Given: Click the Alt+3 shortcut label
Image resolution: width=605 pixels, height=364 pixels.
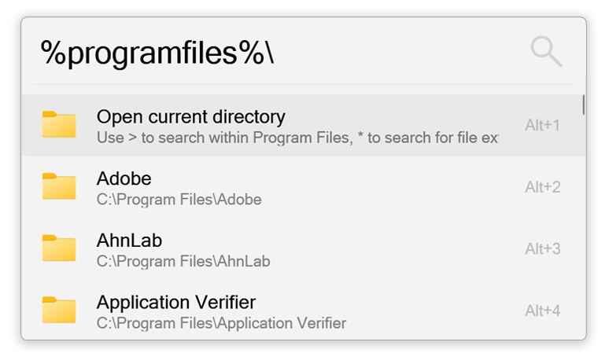Looking at the screenshot, I should (542, 249).
